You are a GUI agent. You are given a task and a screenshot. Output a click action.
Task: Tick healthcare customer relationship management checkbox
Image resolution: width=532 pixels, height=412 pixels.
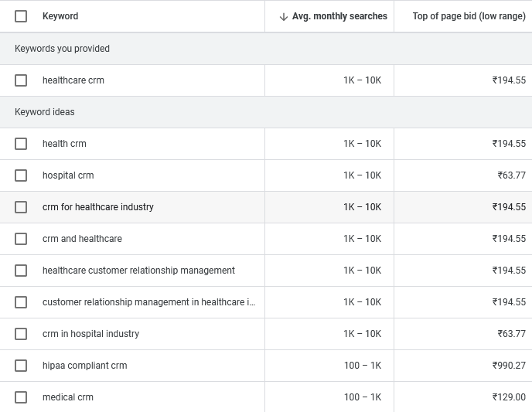[x=21, y=271]
